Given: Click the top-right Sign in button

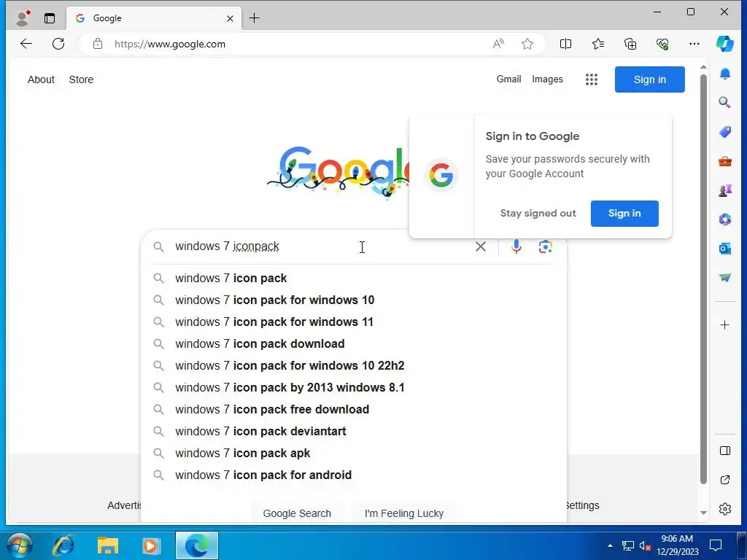Looking at the screenshot, I should pyautogui.click(x=650, y=79).
